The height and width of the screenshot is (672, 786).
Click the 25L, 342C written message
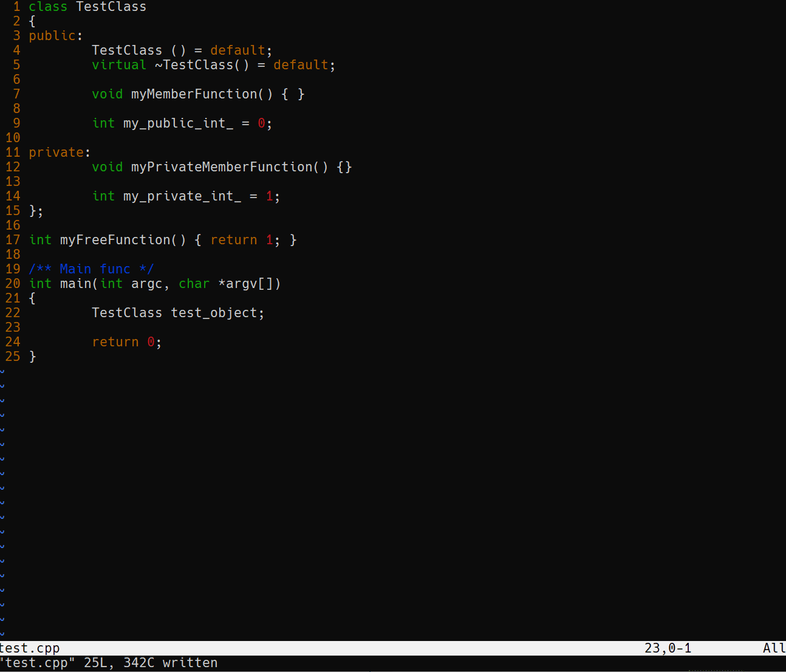[149, 662]
